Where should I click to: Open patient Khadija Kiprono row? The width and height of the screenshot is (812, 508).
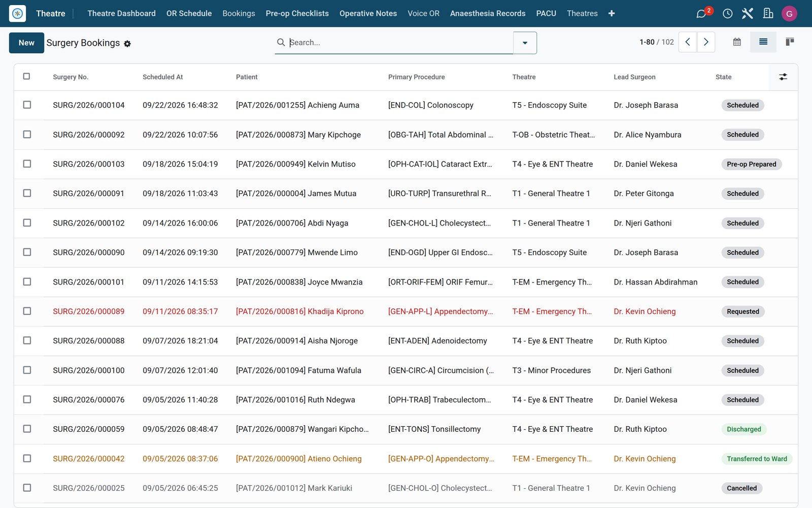click(299, 311)
